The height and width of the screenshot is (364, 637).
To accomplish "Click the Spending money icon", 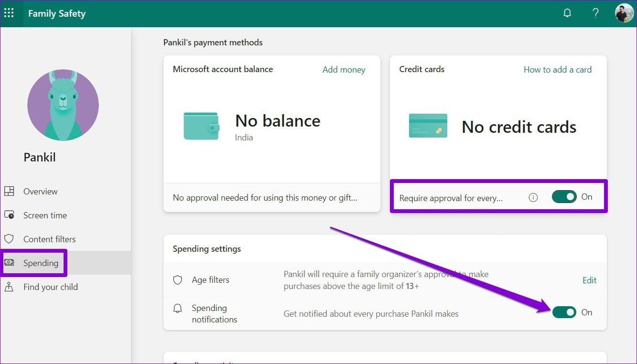I will [9, 263].
